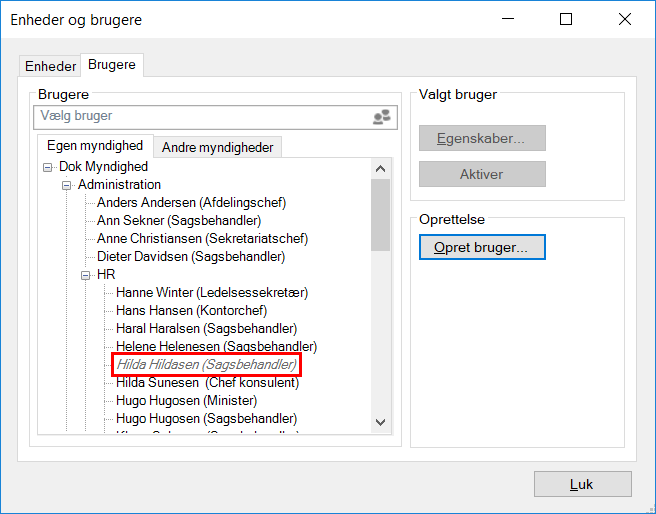Viewport: 656px width, 514px height.
Task: Switch to the Enheder tab
Action: click(50, 66)
